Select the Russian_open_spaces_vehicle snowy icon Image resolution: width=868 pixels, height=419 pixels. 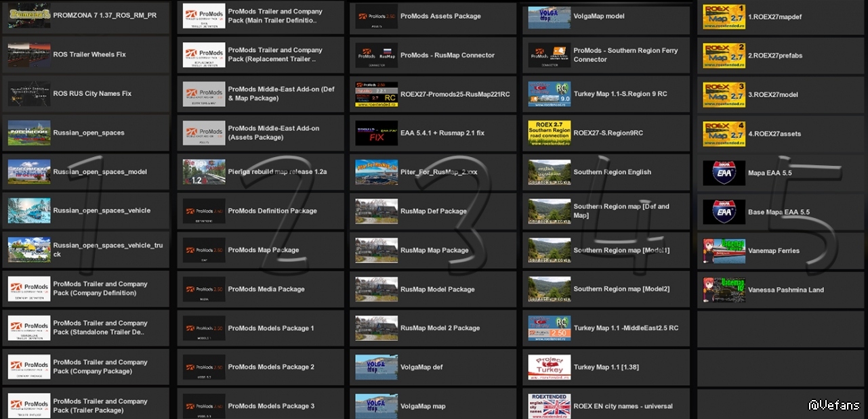pyautogui.click(x=29, y=211)
